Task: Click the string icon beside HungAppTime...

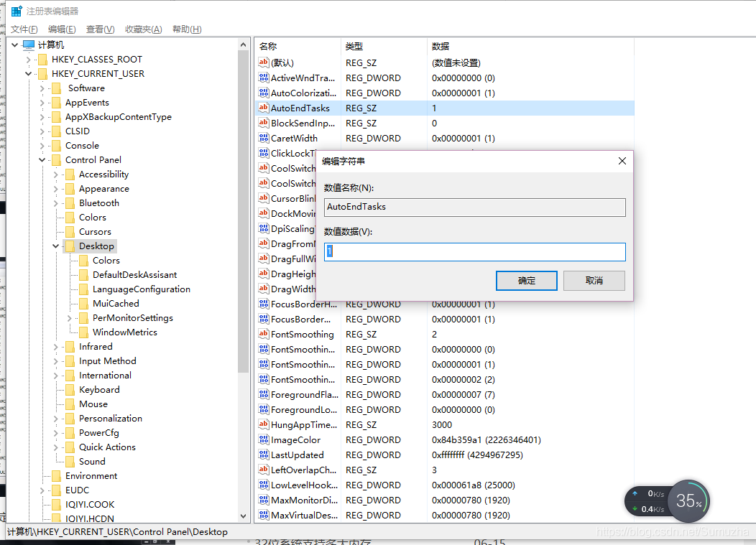Action: pos(263,424)
